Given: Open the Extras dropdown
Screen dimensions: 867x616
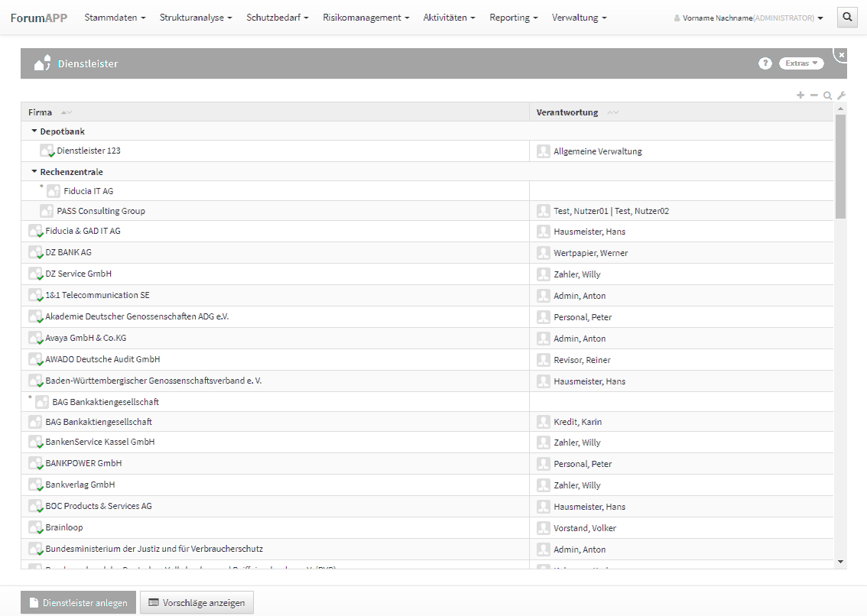Looking at the screenshot, I should click(801, 63).
